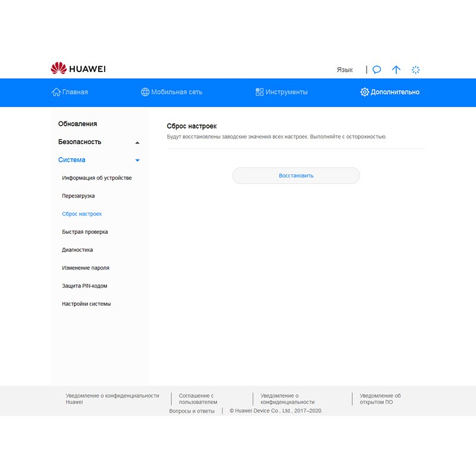Click the Huawei logo
Image resolution: width=476 pixels, height=476 pixels.
tap(78, 69)
